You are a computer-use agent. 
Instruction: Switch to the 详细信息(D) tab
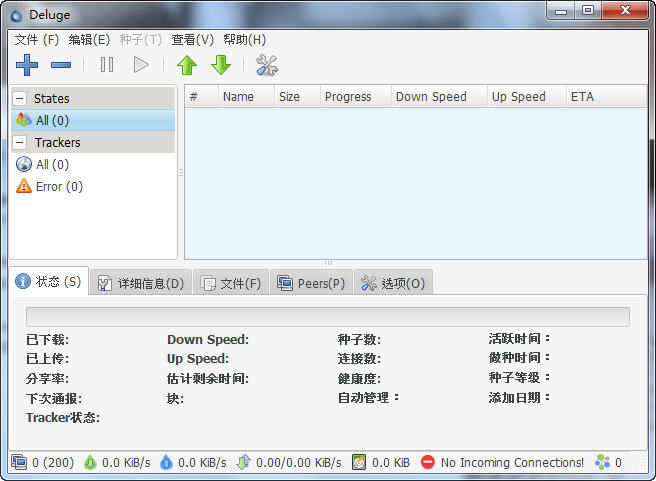click(x=141, y=283)
